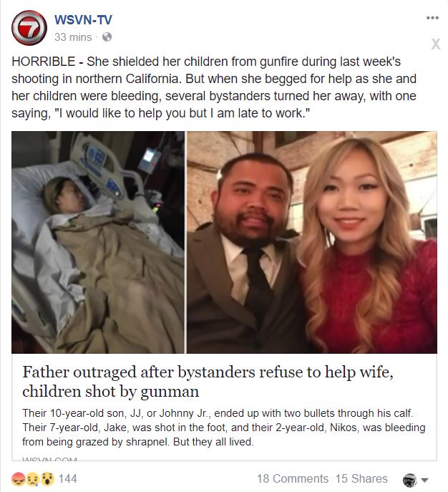Open the WSVN.COM source domain link

click(x=50, y=459)
